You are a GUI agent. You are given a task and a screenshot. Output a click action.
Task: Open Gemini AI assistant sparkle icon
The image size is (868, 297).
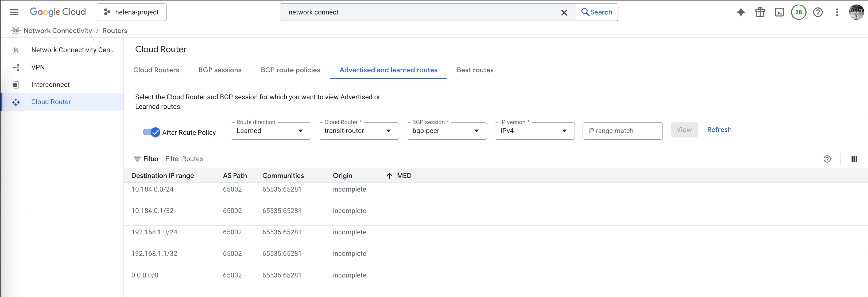(x=741, y=13)
